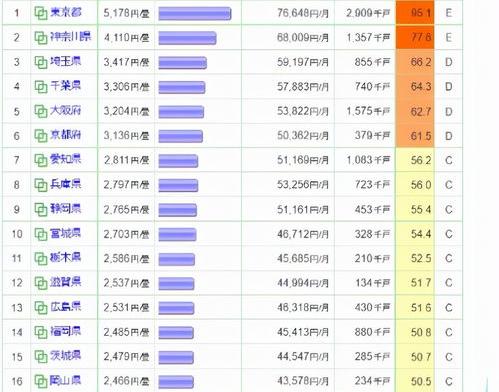This screenshot has width=499, height=392.
Task: Open the 神奈川県 prefecture link
Action: tap(70, 37)
